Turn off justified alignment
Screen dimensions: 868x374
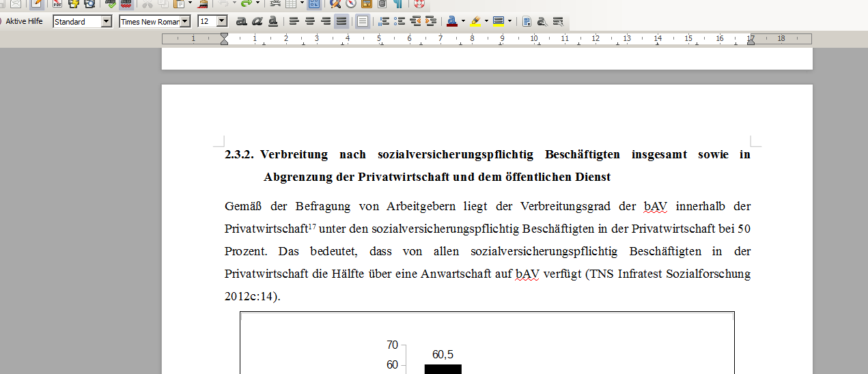341,21
